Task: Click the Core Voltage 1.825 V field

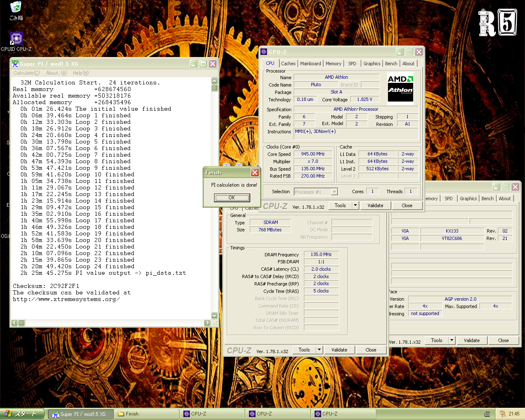Action: tap(365, 99)
